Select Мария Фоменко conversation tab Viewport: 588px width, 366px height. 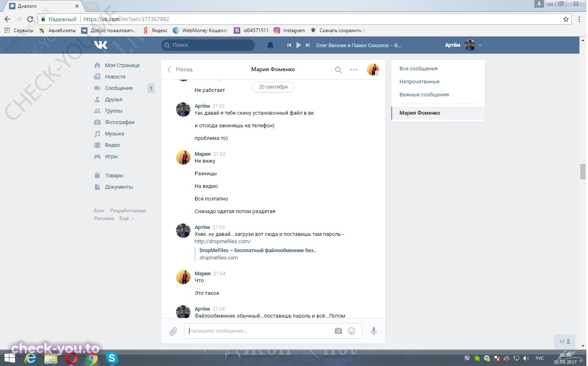[438, 113]
